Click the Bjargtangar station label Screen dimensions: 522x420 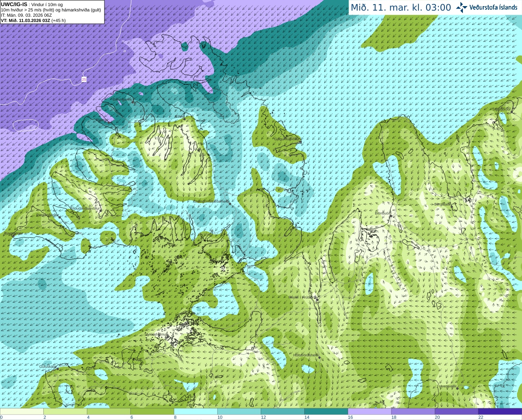tap(13, 233)
